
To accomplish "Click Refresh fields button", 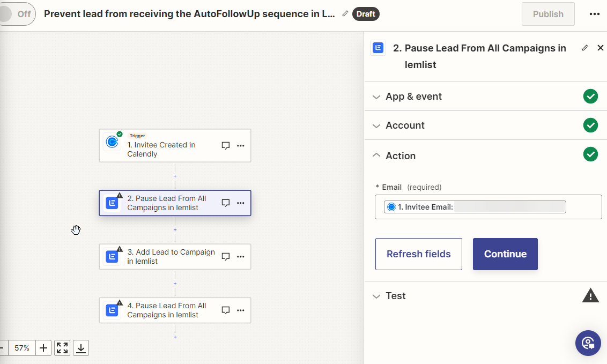I will click(418, 254).
